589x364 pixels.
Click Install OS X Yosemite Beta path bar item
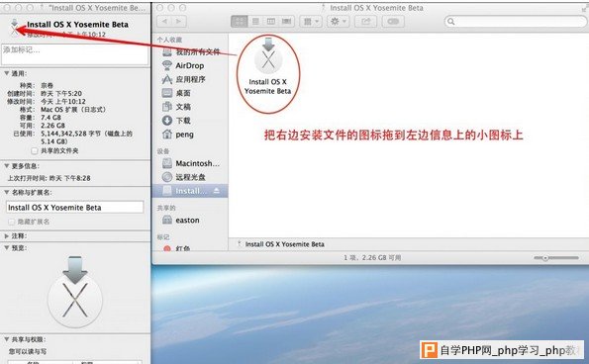[281, 244]
